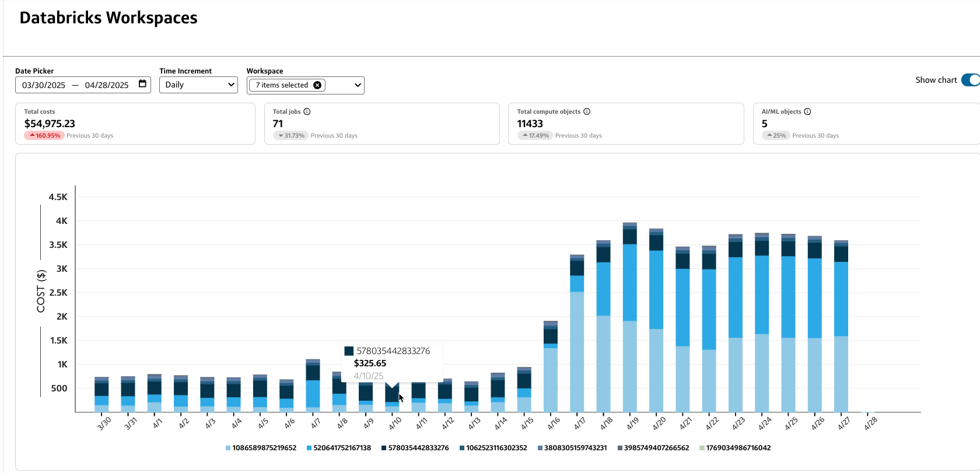
Task: Click the 31.73% jobs decrease badge
Action: click(291, 135)
